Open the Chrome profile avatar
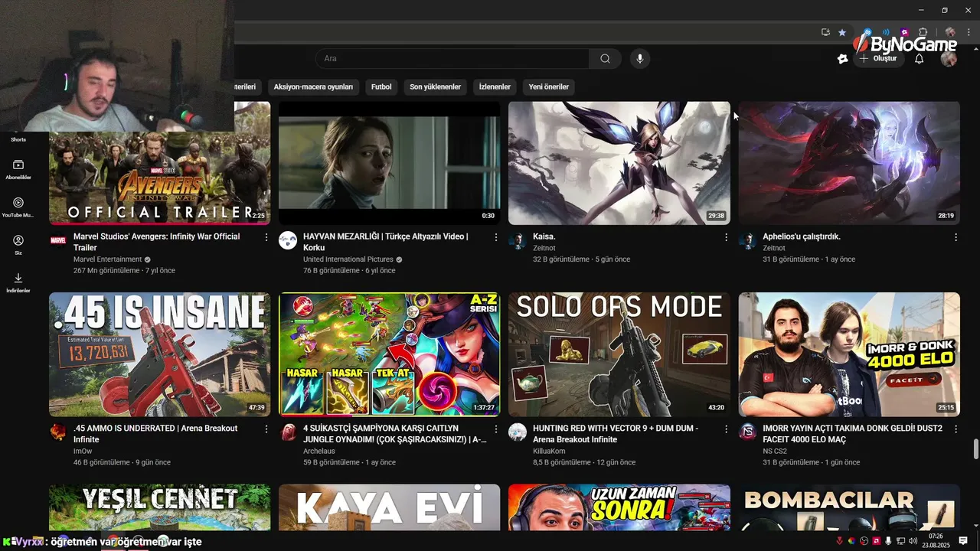Viewport: 980px width, 551px height. coord(950,32)
